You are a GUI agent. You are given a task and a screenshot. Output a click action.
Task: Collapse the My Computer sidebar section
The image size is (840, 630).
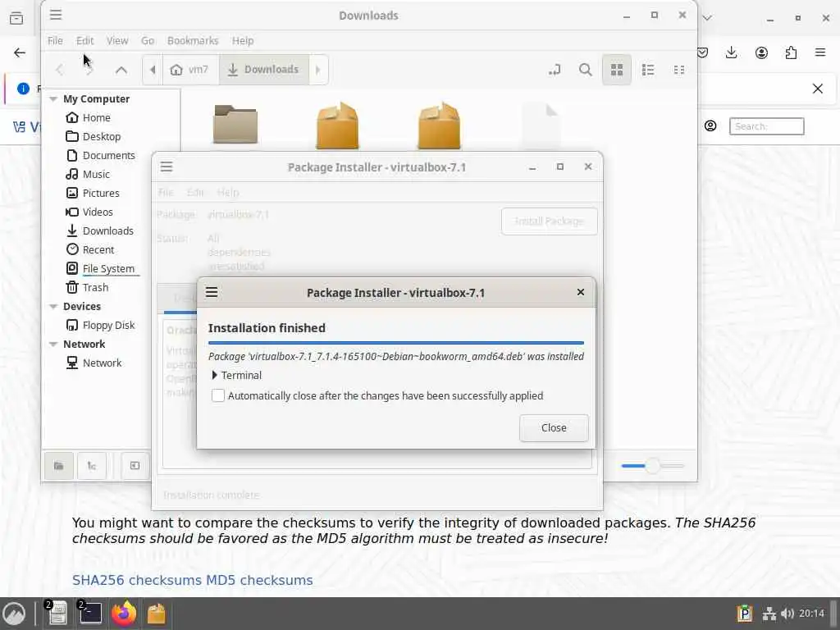point(53,98)
